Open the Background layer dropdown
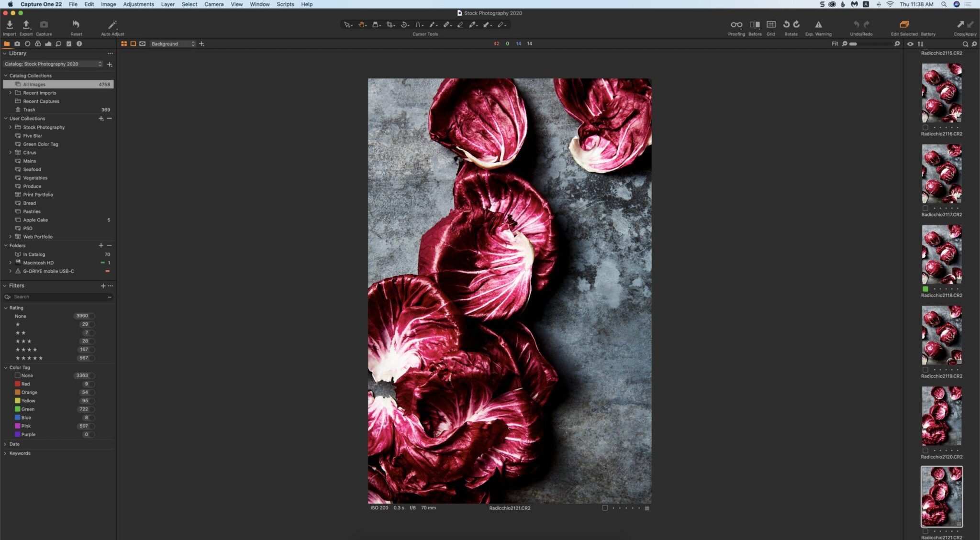The width and height of the screenshot is (980, 540). point(173,44)
